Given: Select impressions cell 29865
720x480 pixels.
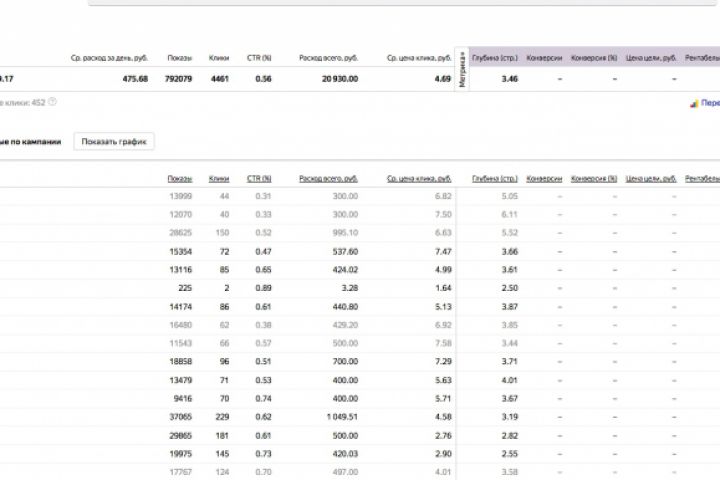Looking at the screenshot, I should [180, 435].
